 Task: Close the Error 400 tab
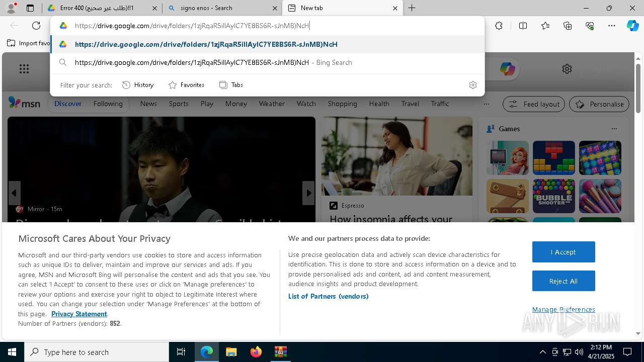(x=154, y=8)
